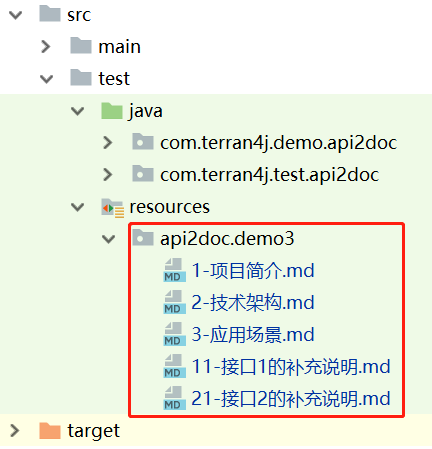The image size is (432, 449).
Task: Select the api2doc.demo3 folder label
Action: click(x=227, y=239)
